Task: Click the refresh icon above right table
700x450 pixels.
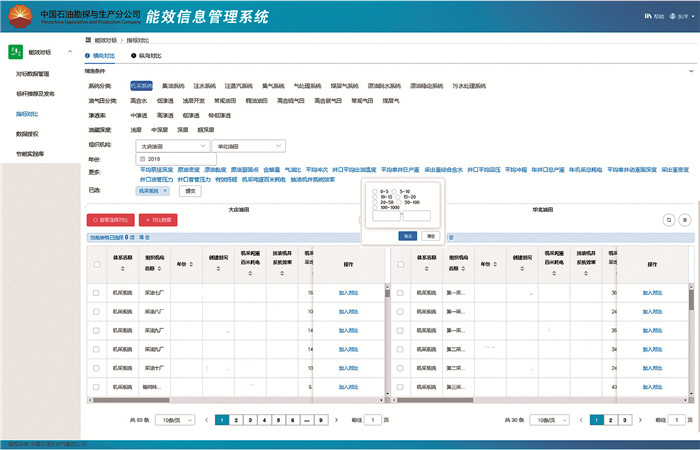Action: [x=669, y=219]
